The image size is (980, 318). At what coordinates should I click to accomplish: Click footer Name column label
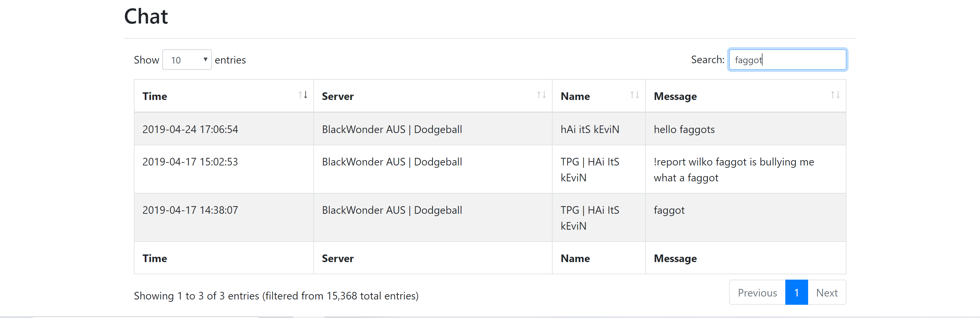click(x=575, y=258)
